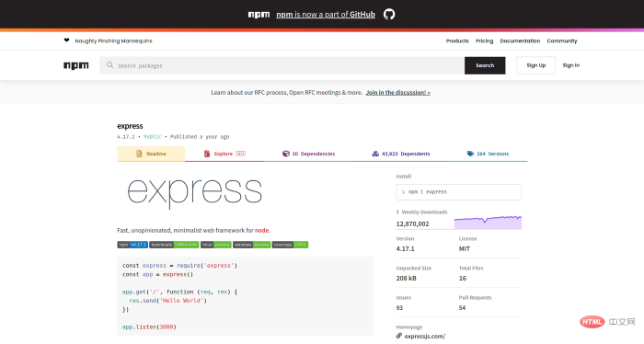Click the Versions tags icon

470,154
